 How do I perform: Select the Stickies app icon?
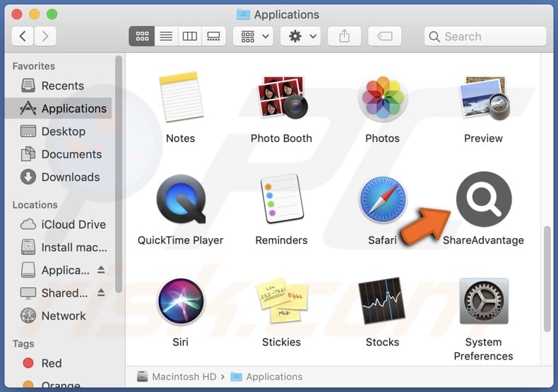282,301
